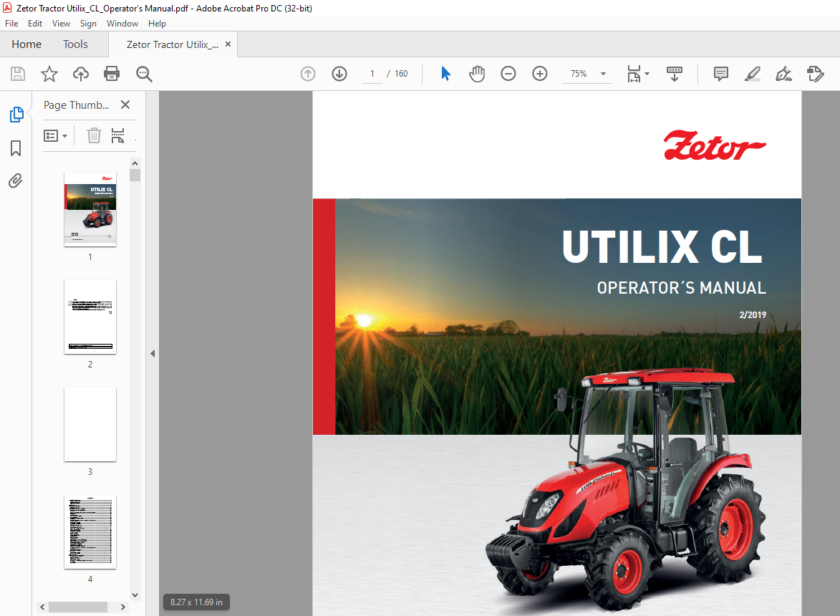Add file to starred with the star icon
Image resolution: width=840 pixels, height=616 pixels.
tap(49, 74)
